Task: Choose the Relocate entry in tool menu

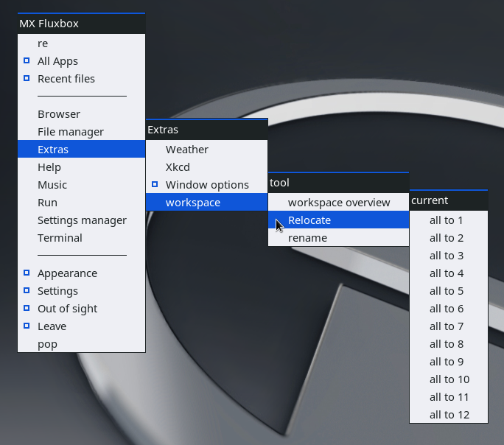Action: coord(338,220)
